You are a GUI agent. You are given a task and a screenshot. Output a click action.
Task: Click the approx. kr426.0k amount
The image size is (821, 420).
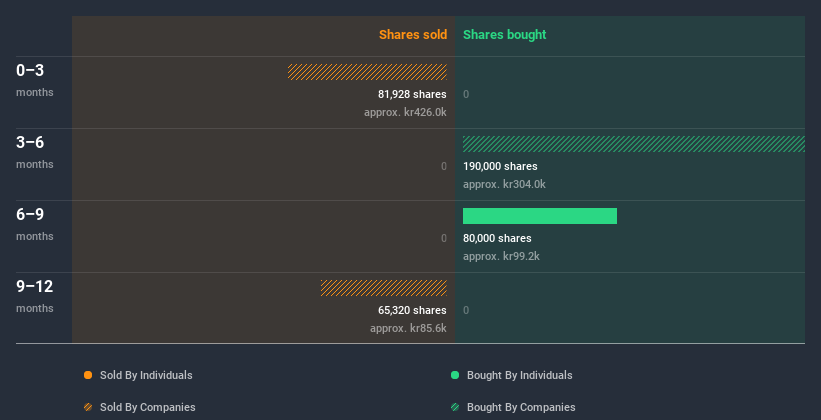point(405,113)
